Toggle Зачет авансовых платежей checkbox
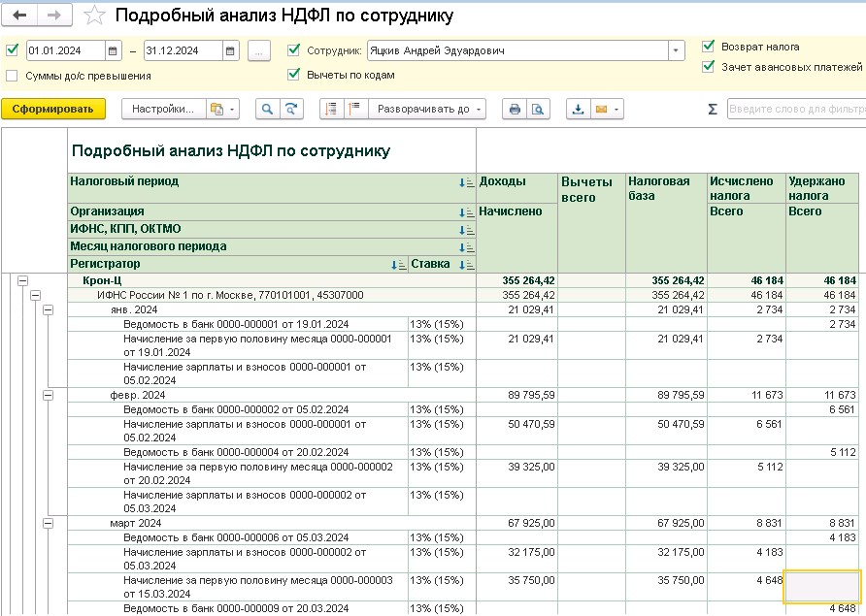Image resolution: width=866 pixels, height=616 pixels. 708,67
